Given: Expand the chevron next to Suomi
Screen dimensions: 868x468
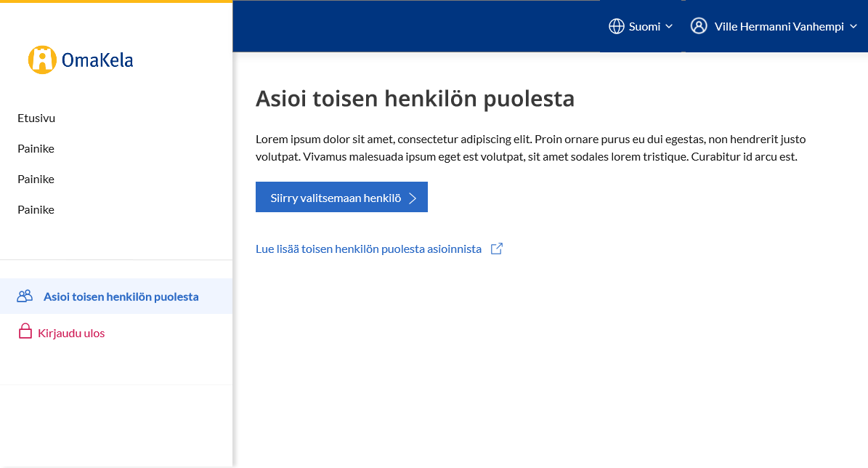Looking at the screenshot, I should click(669, 27).
